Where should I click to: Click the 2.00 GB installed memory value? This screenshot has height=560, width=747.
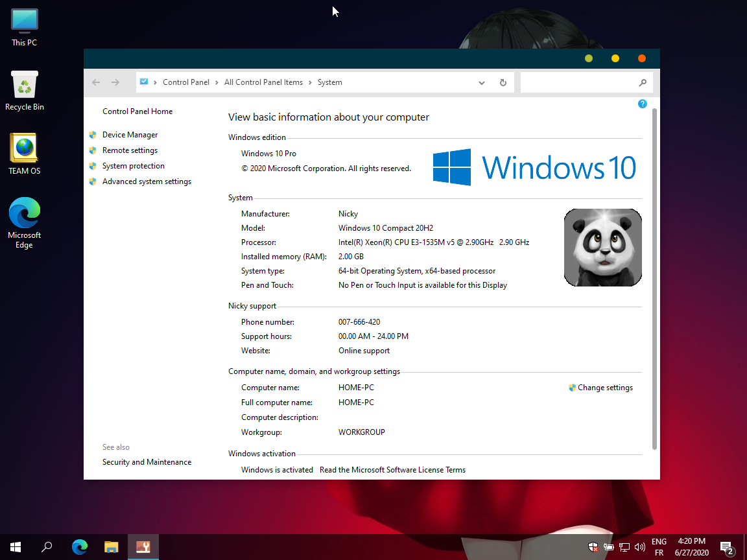(x=351, y=257)
